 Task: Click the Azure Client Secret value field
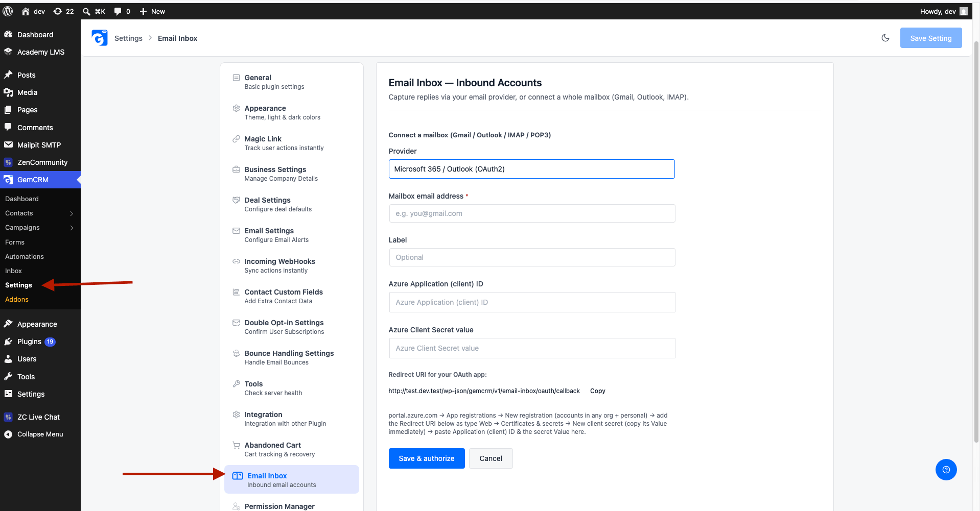[x=532, y=348]
